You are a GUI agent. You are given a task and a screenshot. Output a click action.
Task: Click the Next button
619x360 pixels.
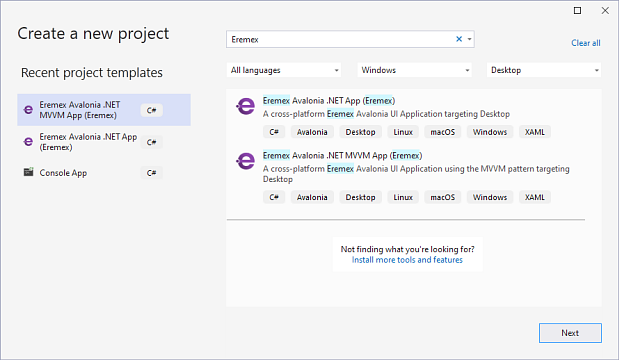(x=570, y=333)
